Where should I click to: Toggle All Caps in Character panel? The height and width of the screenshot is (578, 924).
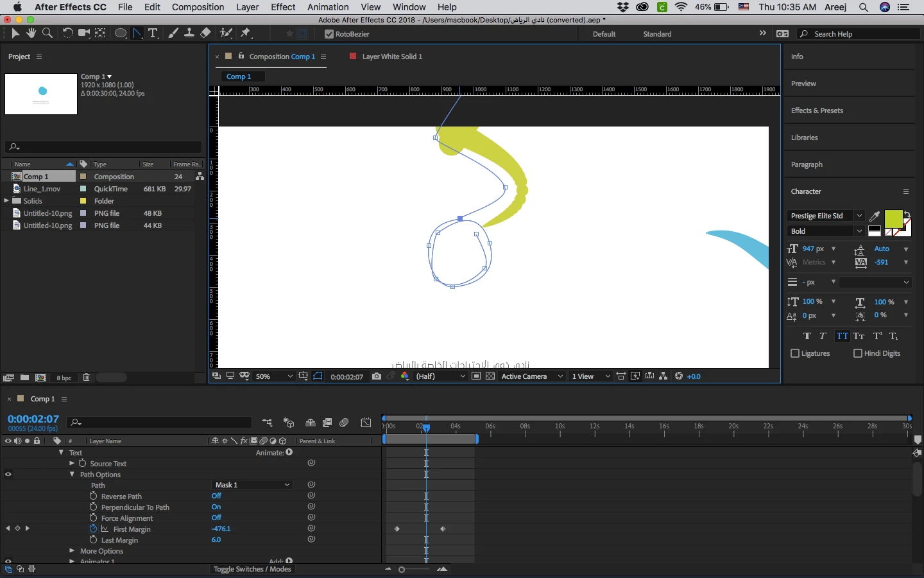point(842,336)
